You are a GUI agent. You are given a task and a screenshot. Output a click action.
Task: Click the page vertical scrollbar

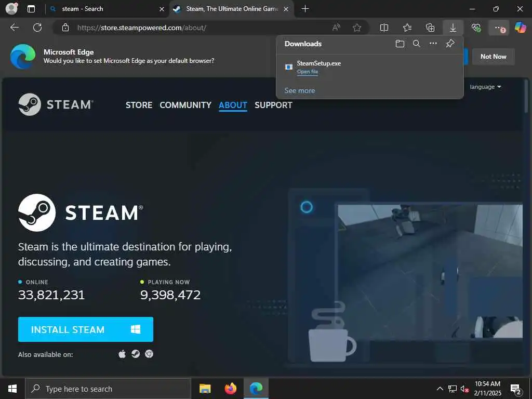526,96
